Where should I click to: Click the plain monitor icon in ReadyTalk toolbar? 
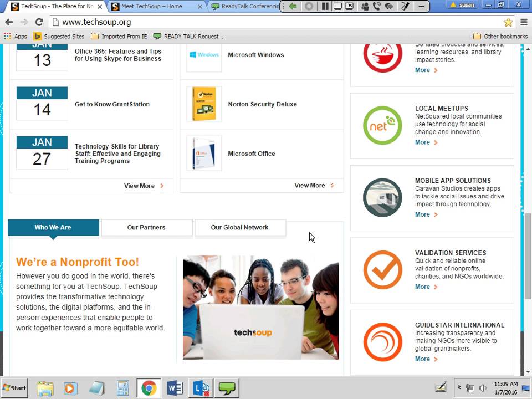click(x=337, y=6)
